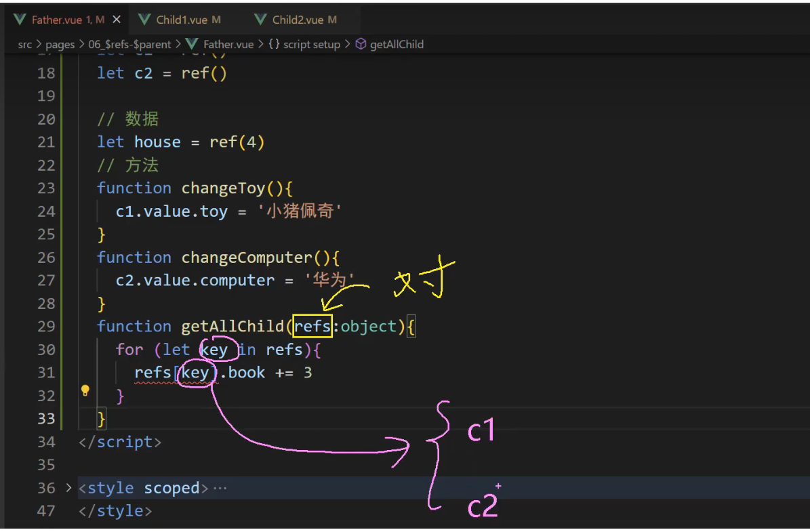The image size is (810, 532).
Task: Expand the folded style scoped block
Action: point(68,487)
